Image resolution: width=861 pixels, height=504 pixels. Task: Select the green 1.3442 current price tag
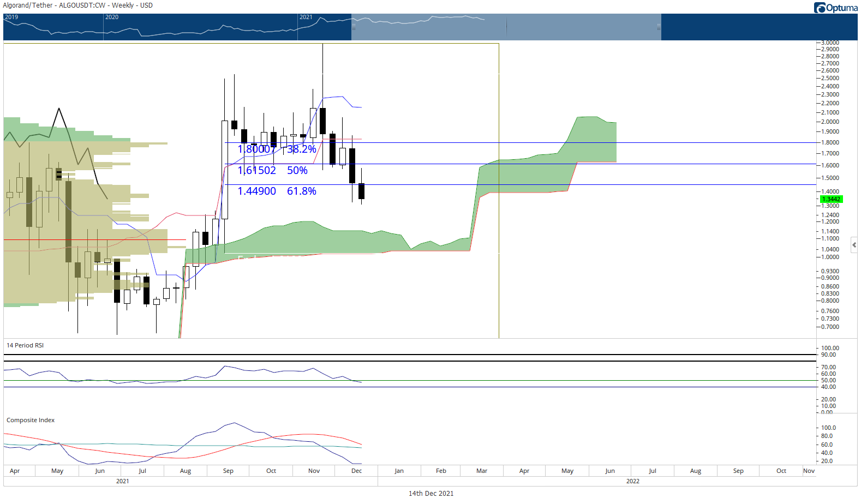pos(832,199)
